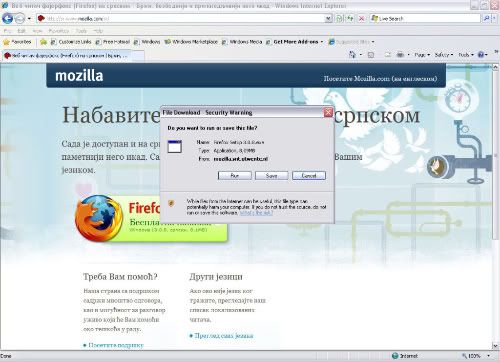Open the Tools menu in command bar

tap(466, 55)
